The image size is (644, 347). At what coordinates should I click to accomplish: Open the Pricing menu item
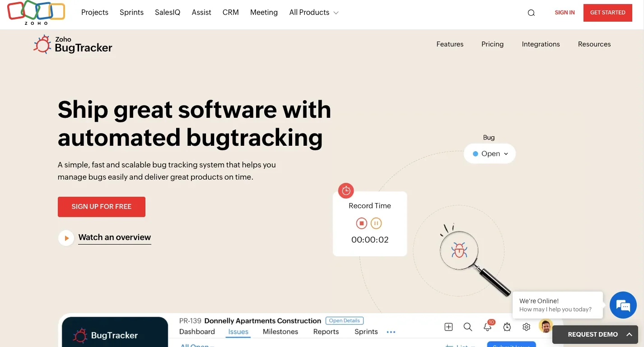(492, 44)
